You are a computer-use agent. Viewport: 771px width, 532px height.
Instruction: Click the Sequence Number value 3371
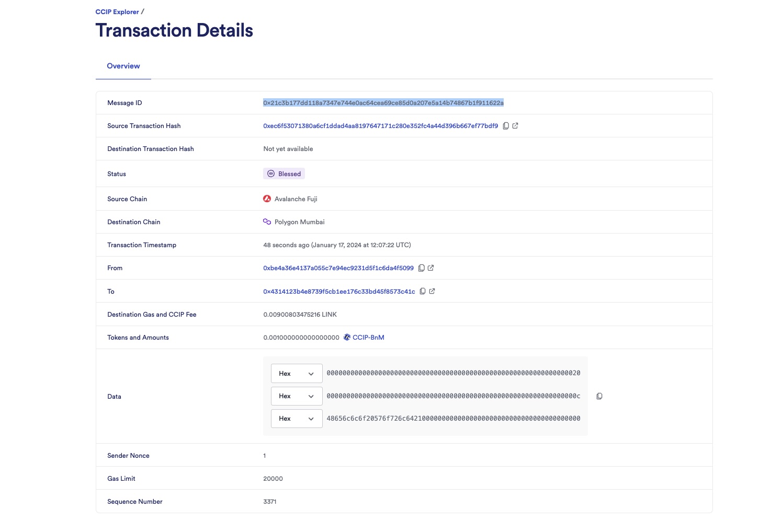click(x=270, y=502)
